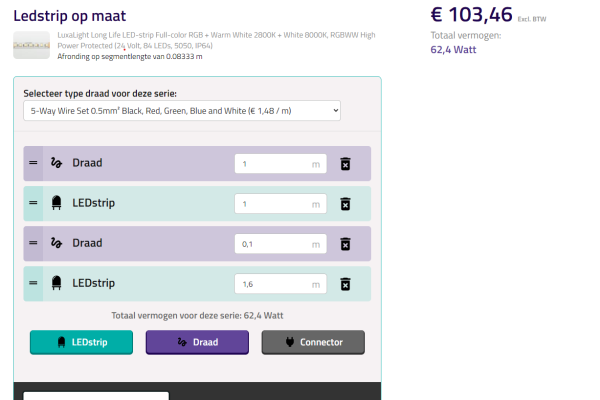600x400 pixels.
Task: Add a new Draad segment
Action: 197,342
